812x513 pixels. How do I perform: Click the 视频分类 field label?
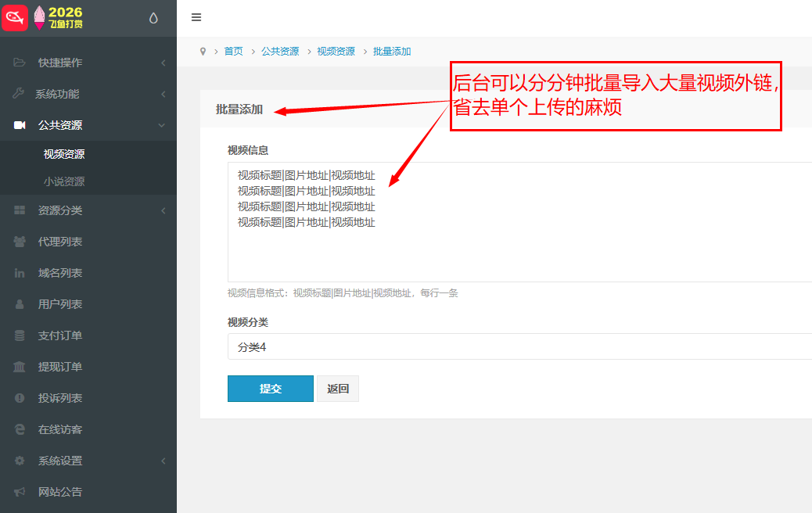[x=248, y=322]
